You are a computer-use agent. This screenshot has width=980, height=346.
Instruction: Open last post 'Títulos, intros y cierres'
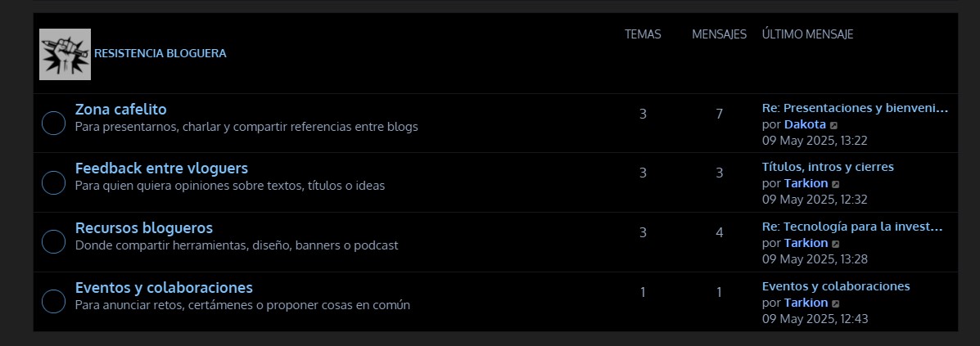point(828,167)
